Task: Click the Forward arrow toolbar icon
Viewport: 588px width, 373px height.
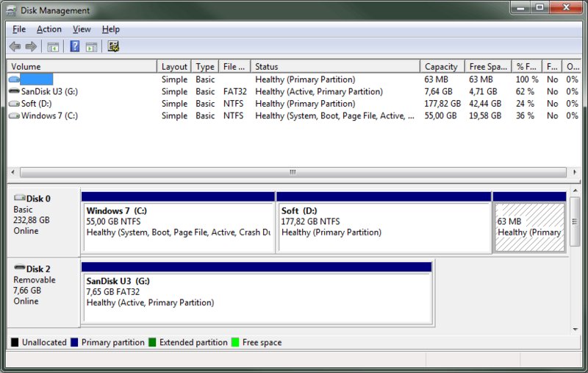Action: pyautogui.click(x=31, y=47)
